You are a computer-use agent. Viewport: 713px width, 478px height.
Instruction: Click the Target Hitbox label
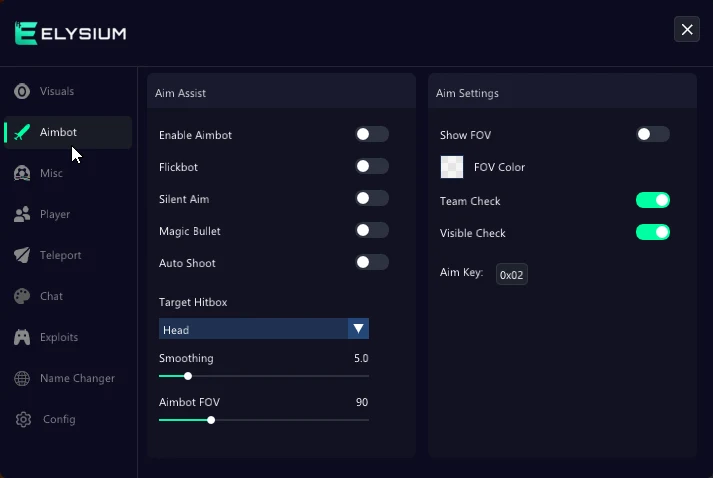(193, 302)
